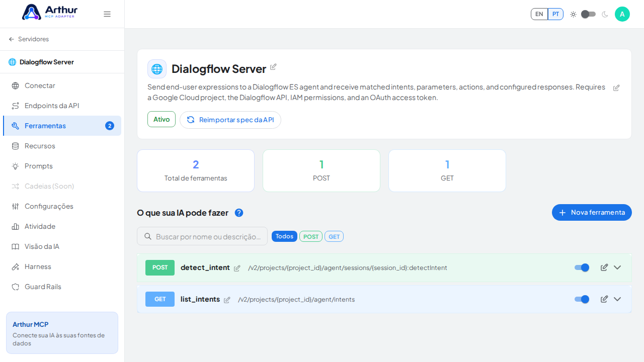Disable the detect_intent tool toggle
Viewport: 644px width, 362px height.
coord(582,267)
